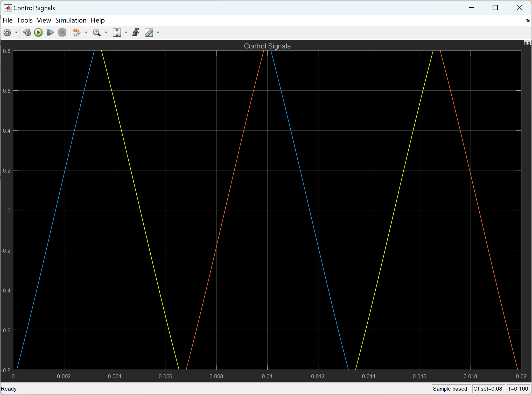532x395 pixels.
Task: Click the Step Back button
Action: coord(26,33)
